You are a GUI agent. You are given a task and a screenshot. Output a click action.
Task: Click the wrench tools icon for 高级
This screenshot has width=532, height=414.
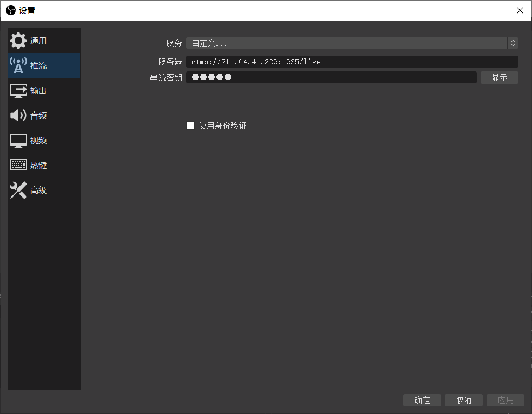tap(18, 190)
